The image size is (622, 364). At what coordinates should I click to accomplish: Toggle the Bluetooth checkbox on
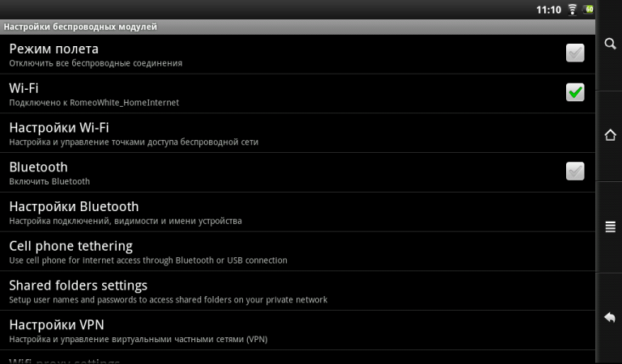click(575, 171)
